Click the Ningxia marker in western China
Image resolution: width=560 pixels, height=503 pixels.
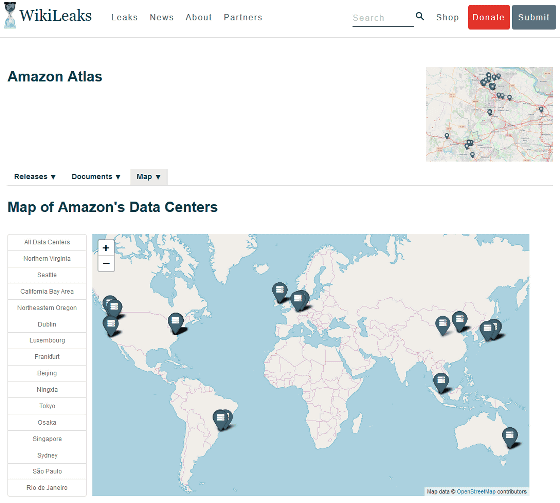click(x=442, y=325)
